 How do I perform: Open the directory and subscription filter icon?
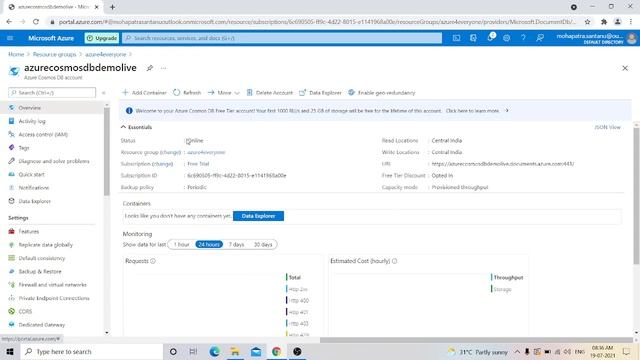tap(473, 38)
